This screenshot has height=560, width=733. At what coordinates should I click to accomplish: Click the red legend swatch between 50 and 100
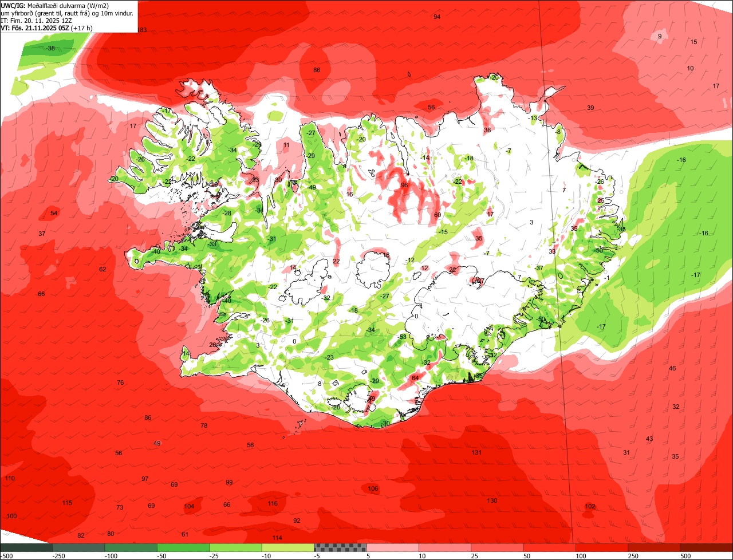(x=549, y=547)
